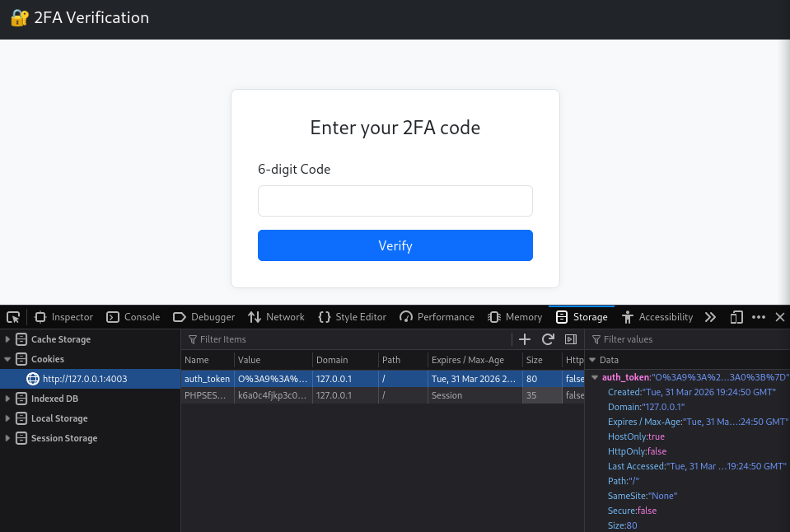Switch to the Performance tab
Screen dimensions: 790x532
coord(437,317)
